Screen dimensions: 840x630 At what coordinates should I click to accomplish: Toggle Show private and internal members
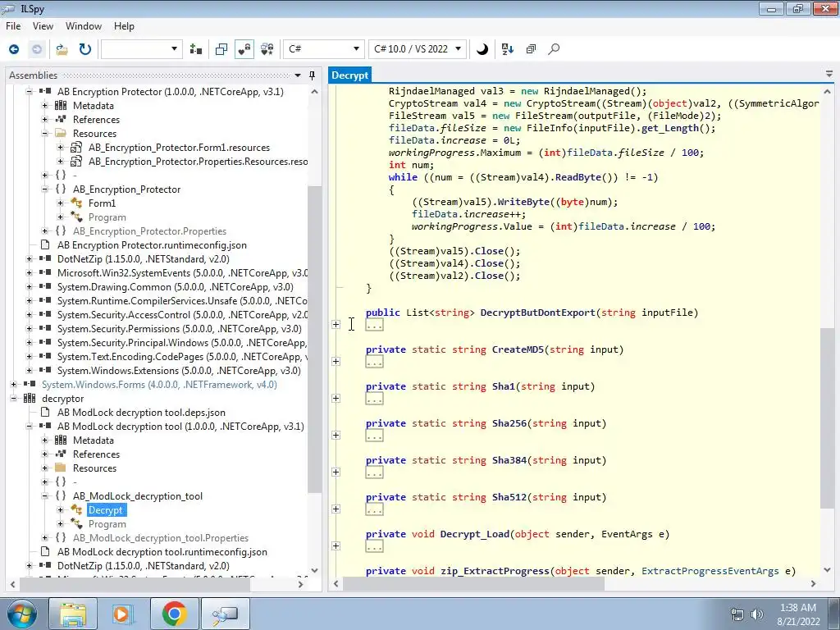coord(244,49)
